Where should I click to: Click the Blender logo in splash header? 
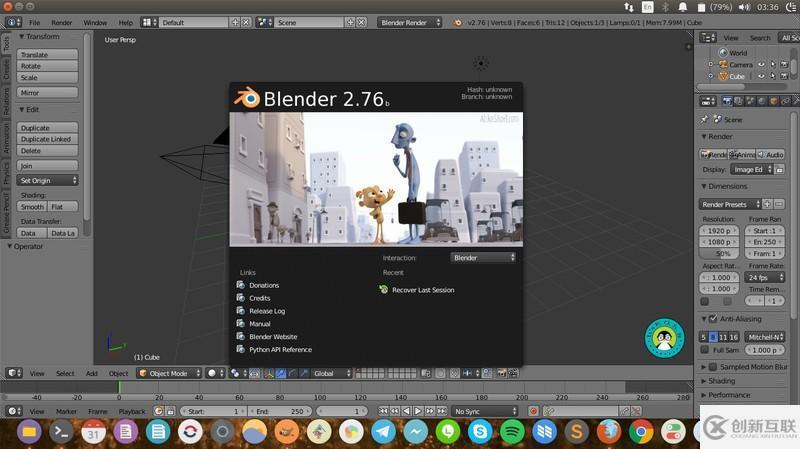pyautogui.click(x=246, y=98)
